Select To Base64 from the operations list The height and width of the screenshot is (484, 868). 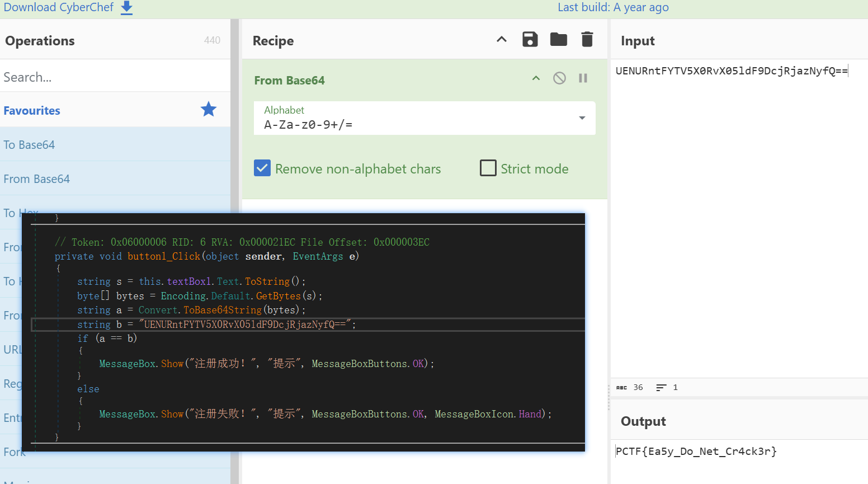click(30, 145)
